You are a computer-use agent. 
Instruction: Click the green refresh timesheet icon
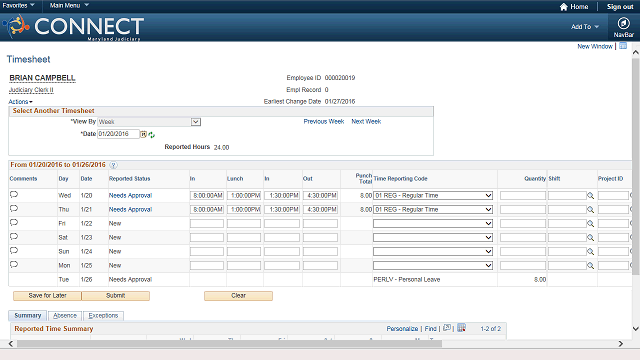pos(151,135)
